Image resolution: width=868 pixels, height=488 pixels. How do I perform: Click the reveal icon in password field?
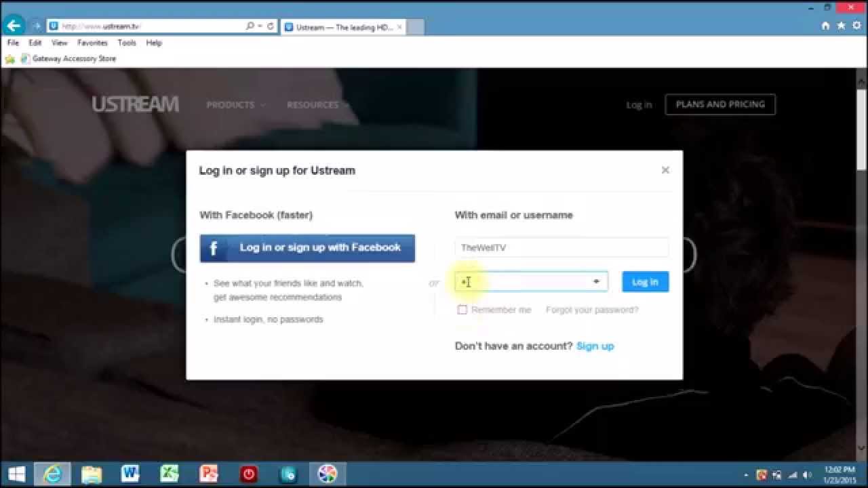point(596,282)
